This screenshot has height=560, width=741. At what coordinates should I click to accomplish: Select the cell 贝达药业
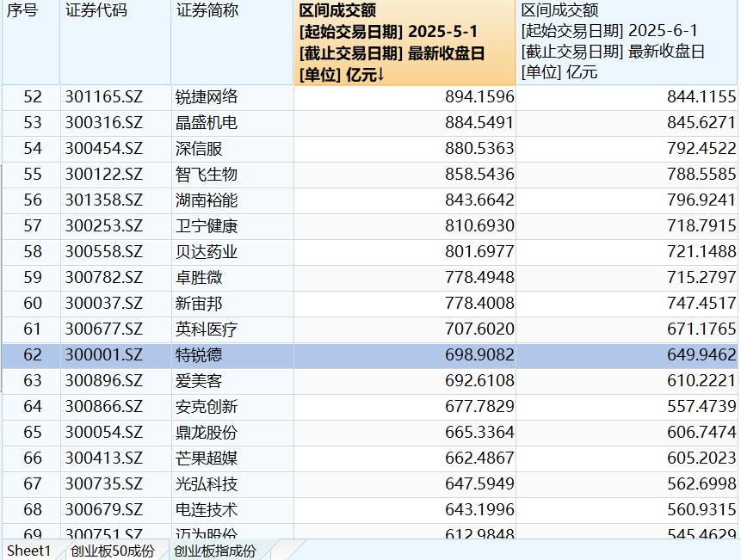[x=232, y=252]
